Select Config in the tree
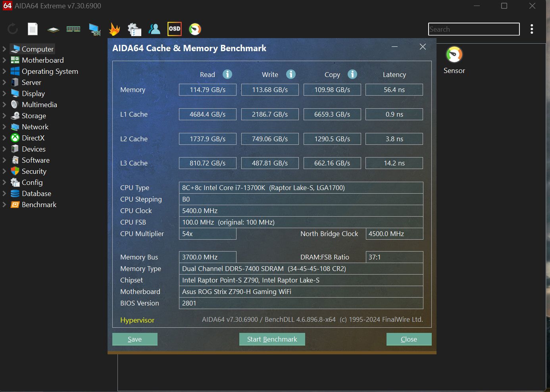 pos(32,182)
